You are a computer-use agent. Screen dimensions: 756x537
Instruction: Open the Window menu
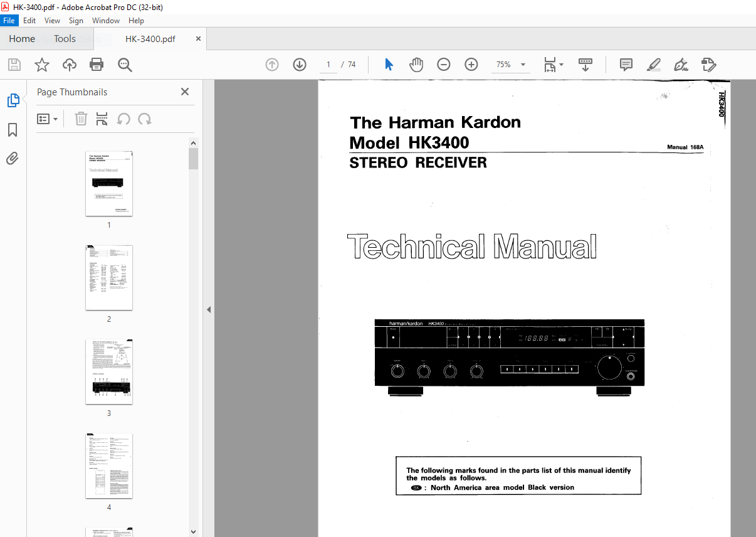(x=106, y=21)
